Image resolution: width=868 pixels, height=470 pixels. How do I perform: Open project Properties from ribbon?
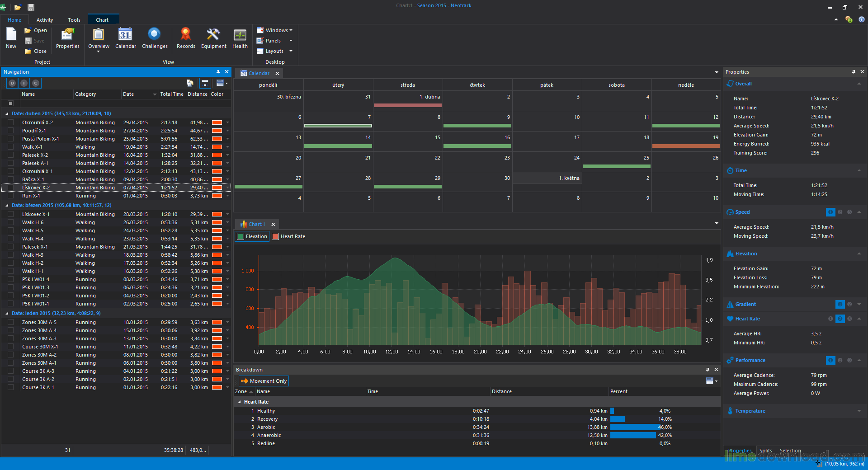pyautogui.click(x=68, y=38)
